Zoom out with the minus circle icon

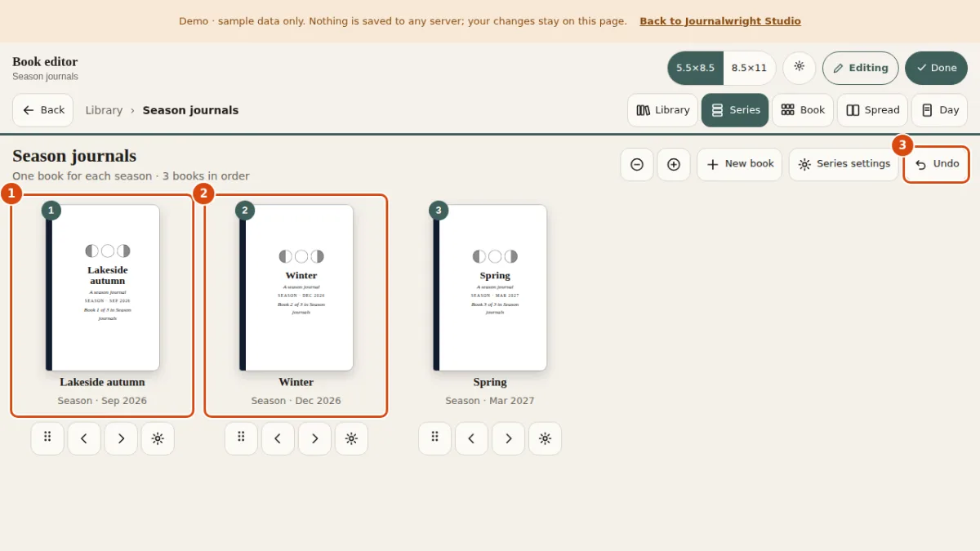637,164
